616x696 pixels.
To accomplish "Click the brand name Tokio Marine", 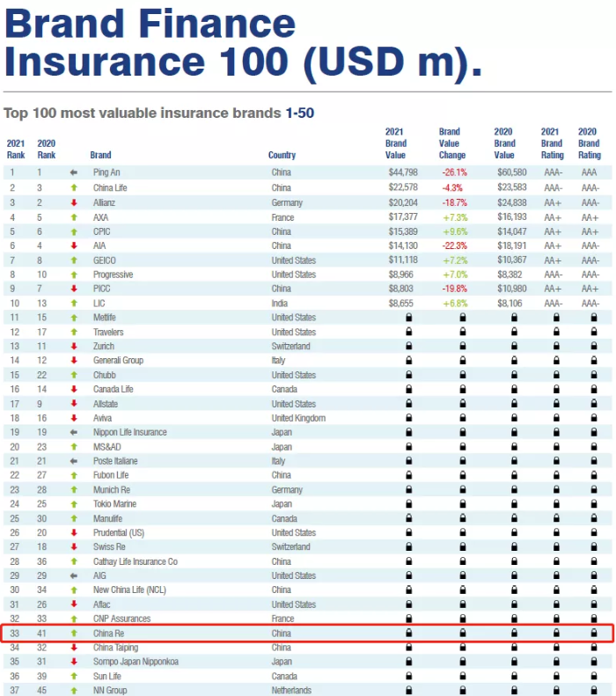I will coord(114,504).
